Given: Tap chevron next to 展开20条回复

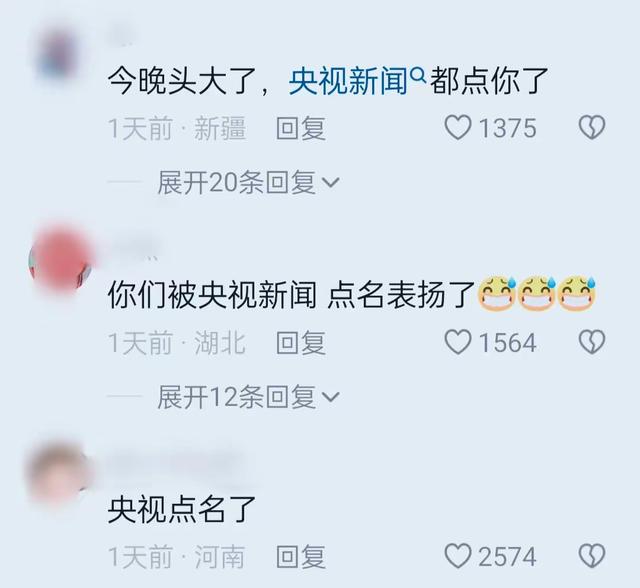Looking at the screenshot, I should 331,183.
